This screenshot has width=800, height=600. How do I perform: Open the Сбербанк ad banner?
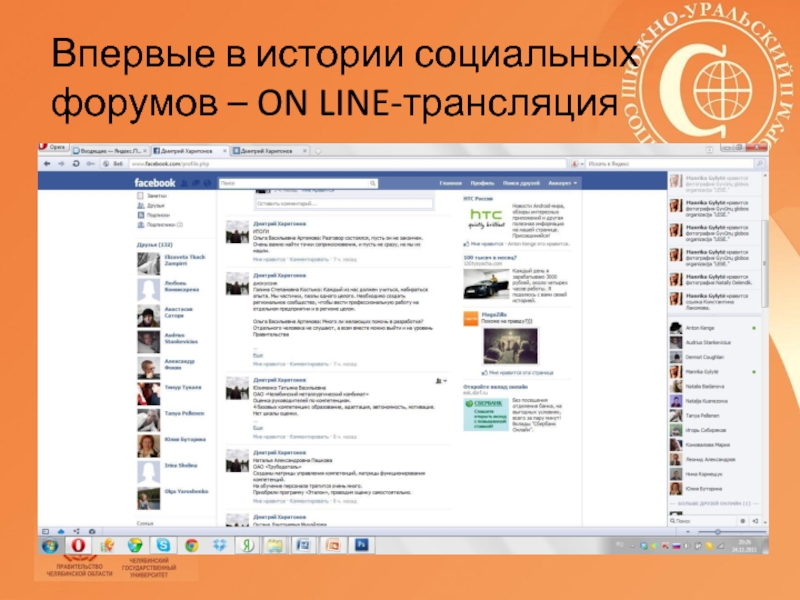(x=486, y=415)
